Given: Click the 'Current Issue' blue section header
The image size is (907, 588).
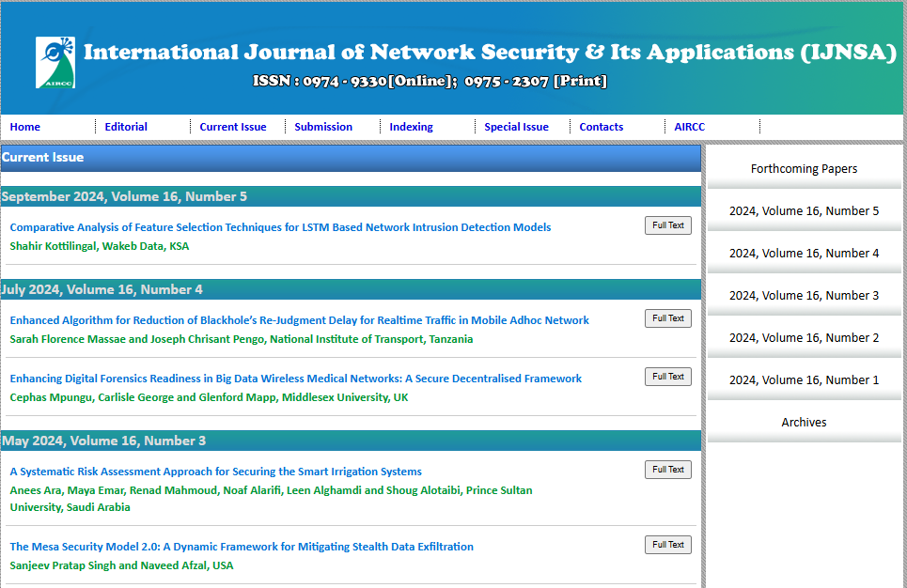Looking at the screenshot, I should [351, 158].
